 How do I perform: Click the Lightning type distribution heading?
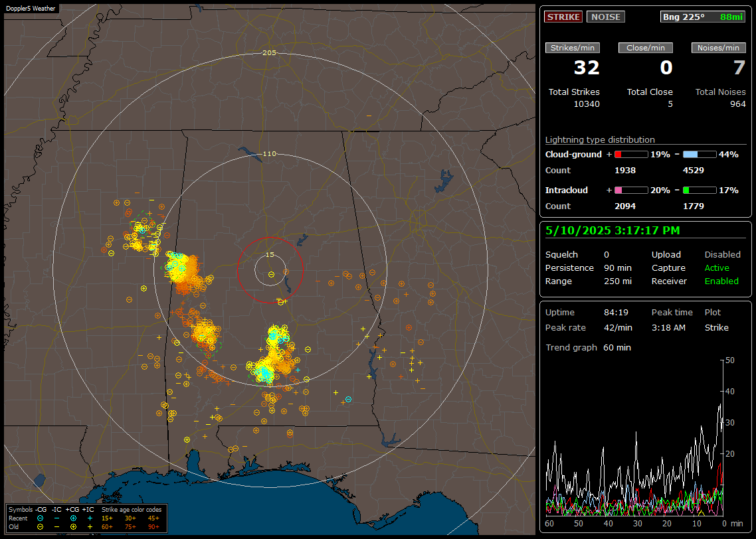point(600,139)
